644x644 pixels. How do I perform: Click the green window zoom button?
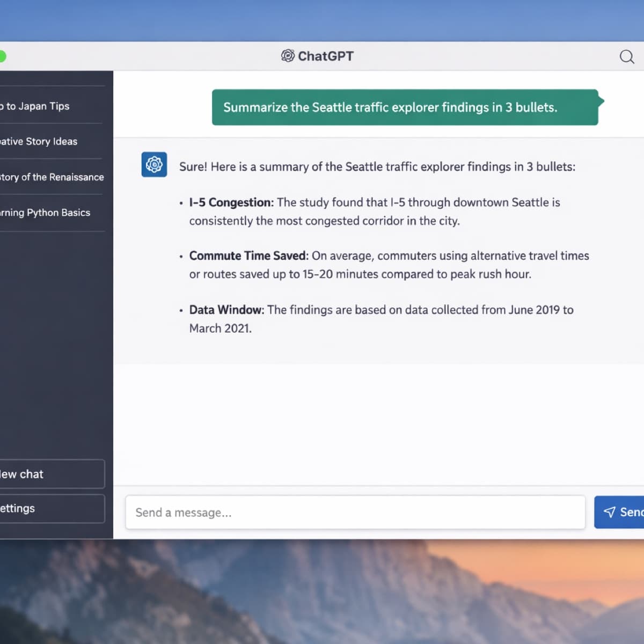(x=2, y=56)
